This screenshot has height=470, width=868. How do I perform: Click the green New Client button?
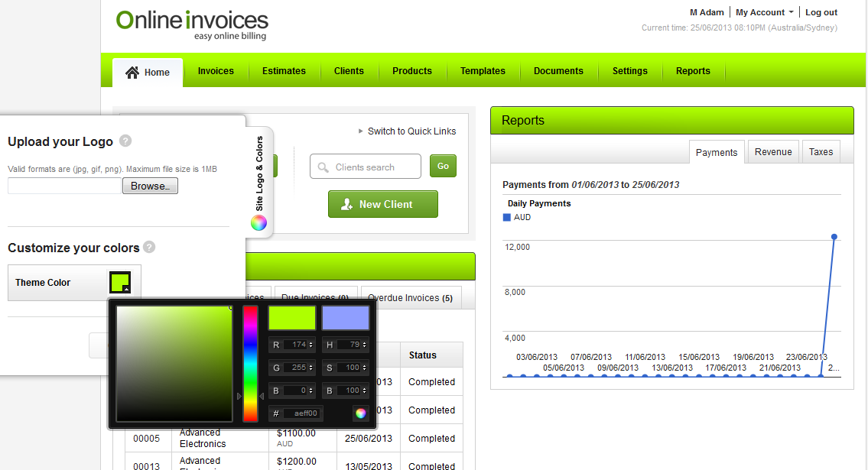(x=383, y=204)
